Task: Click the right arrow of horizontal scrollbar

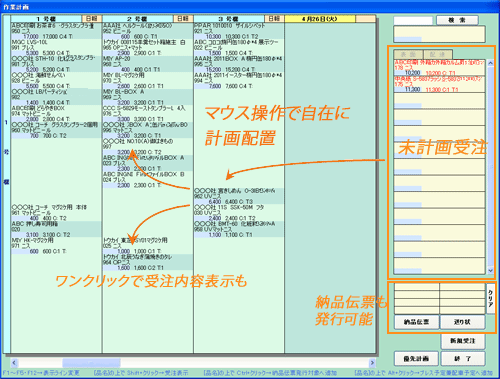Action: click(372, 362)
